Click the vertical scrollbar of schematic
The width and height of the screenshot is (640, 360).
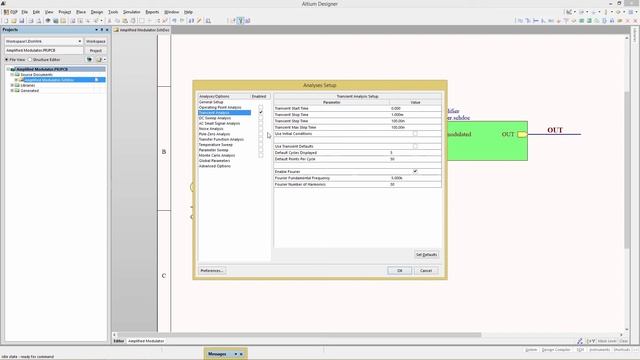click(x=627, y=170)
